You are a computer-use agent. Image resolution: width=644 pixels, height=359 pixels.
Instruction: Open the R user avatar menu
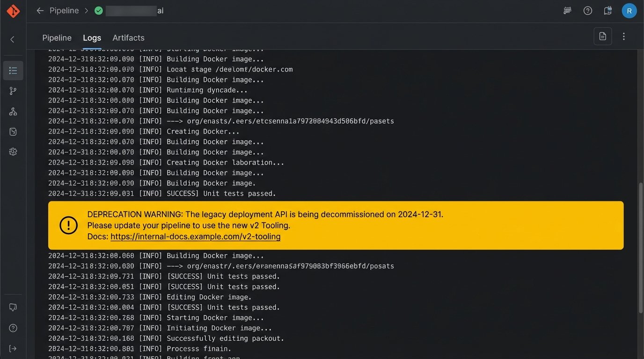629,11
